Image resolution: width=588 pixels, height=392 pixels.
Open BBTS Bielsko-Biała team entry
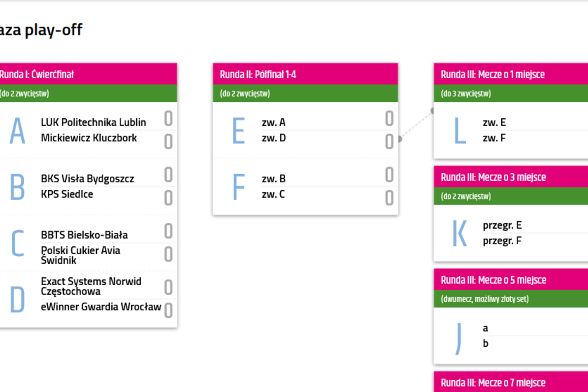[x=84, y=235]
